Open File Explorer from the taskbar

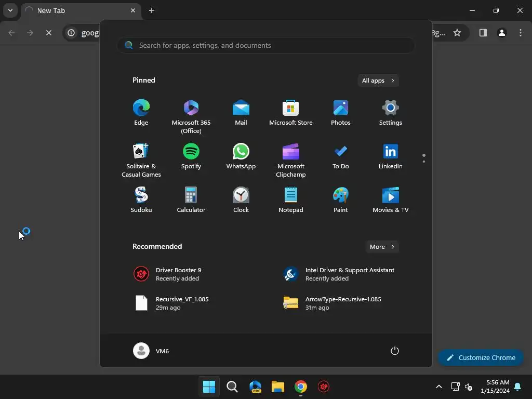click(x=278, y=387)
